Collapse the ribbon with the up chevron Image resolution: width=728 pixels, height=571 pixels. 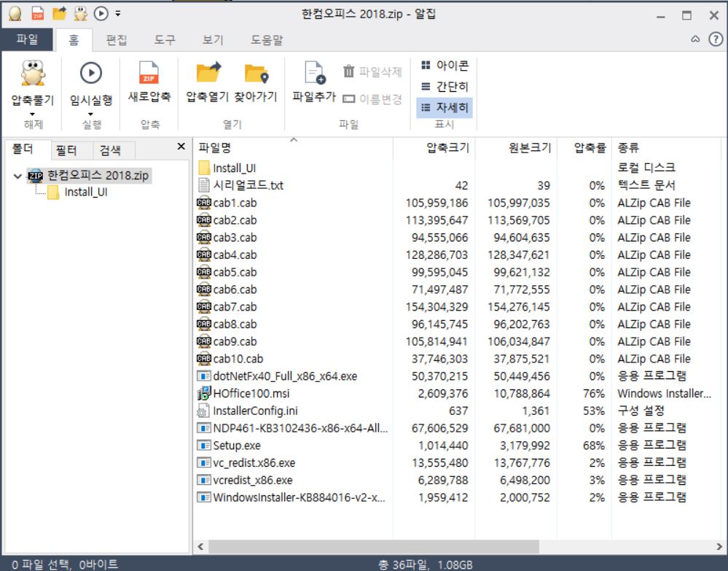coord(695,39)
